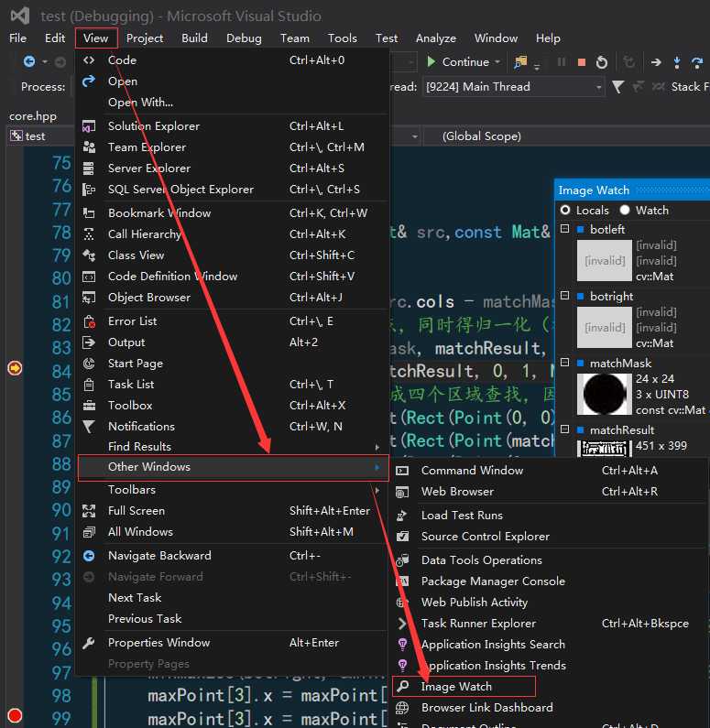Collapse the matchMask image entry
This screenshot has width=710, height=728.
click(x=564, y=363)
